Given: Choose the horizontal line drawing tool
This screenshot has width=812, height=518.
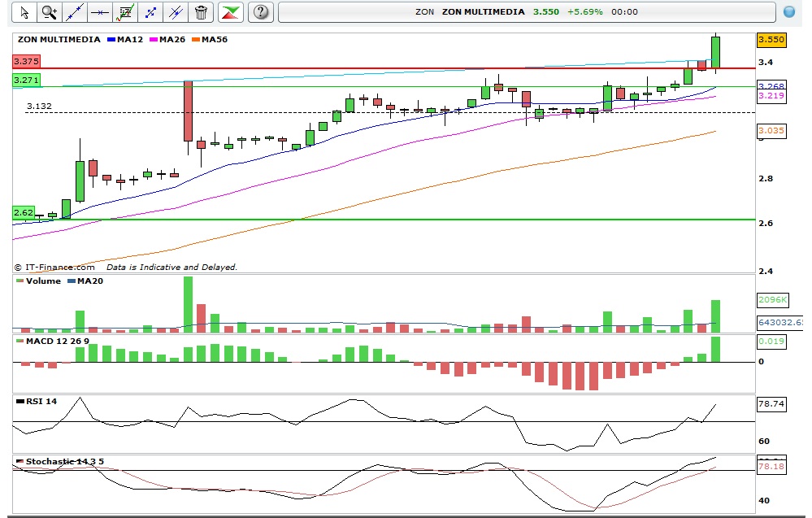Looking at the screenshot, I should (99, 12).
